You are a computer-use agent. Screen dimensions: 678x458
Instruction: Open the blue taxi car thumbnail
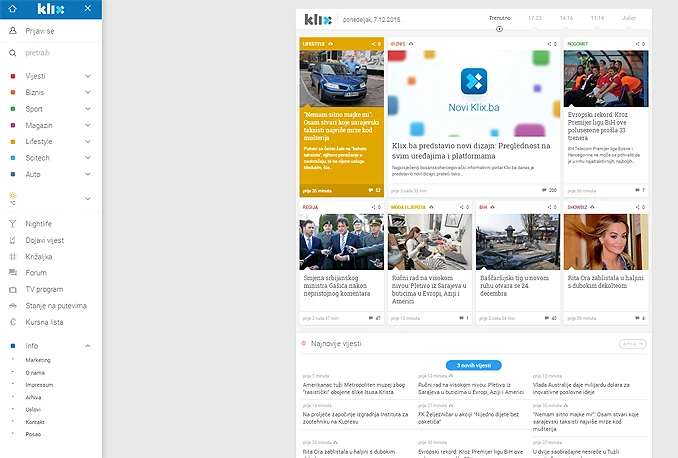pos(342,78)
